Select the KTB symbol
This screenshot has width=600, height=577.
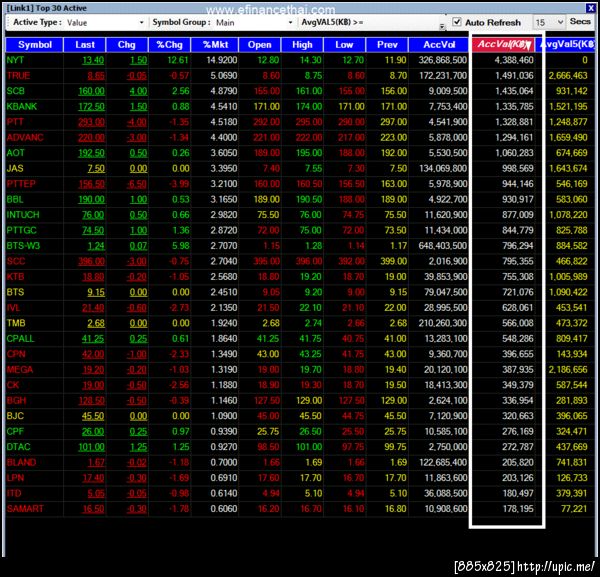15,277
